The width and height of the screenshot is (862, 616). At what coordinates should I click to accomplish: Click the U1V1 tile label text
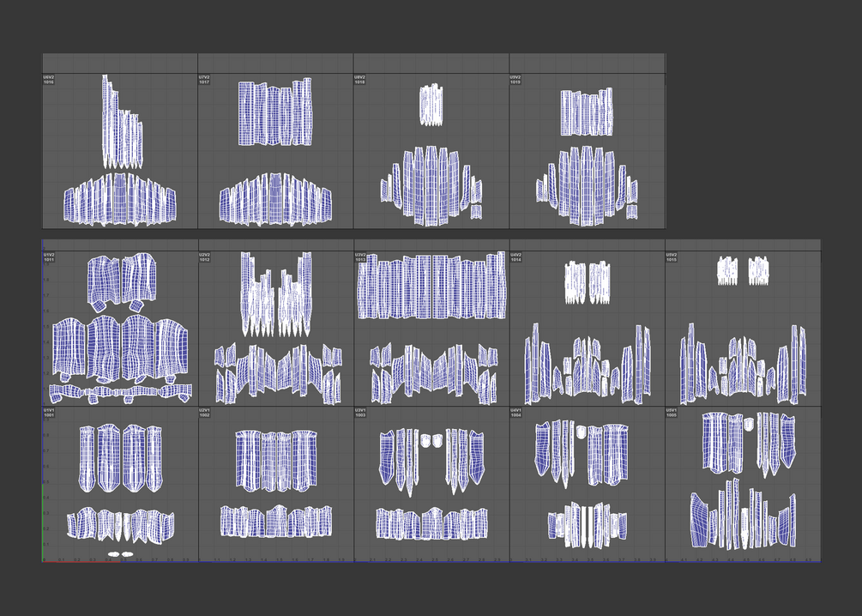tap(49, 411)
